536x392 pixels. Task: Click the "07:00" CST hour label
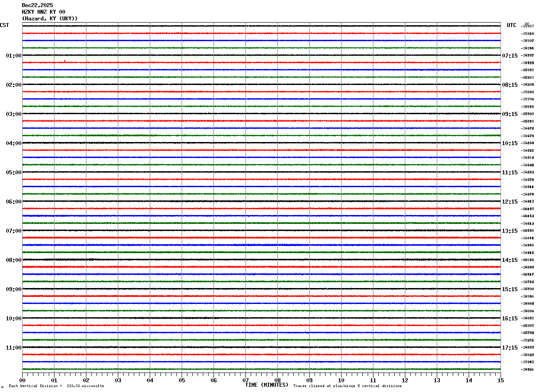tap(14, 231)
